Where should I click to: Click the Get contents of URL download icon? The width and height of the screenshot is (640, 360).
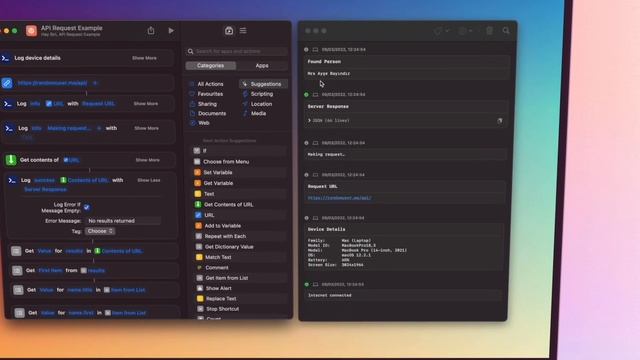11,160
